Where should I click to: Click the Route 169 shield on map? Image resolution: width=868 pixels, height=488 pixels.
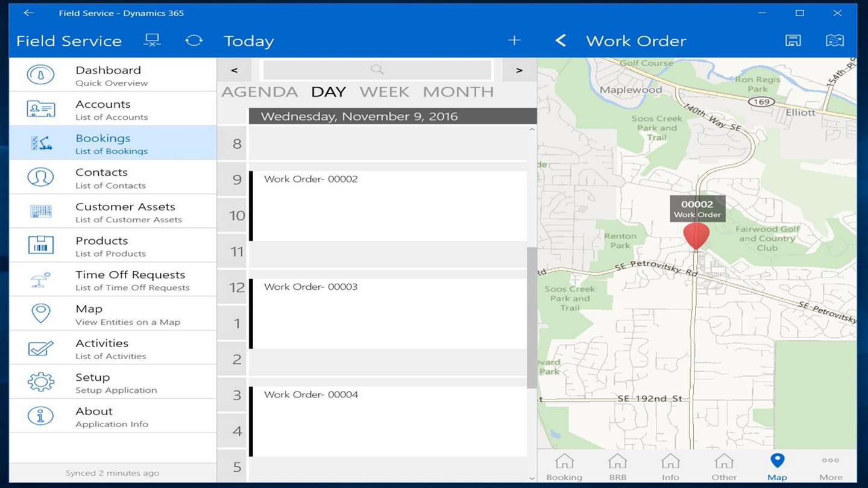pos(762,101)
